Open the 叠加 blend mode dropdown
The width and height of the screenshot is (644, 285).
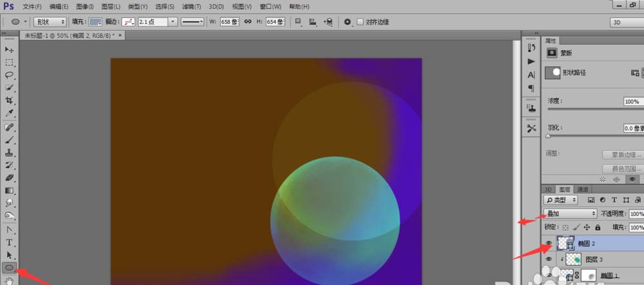coord(571,213)
